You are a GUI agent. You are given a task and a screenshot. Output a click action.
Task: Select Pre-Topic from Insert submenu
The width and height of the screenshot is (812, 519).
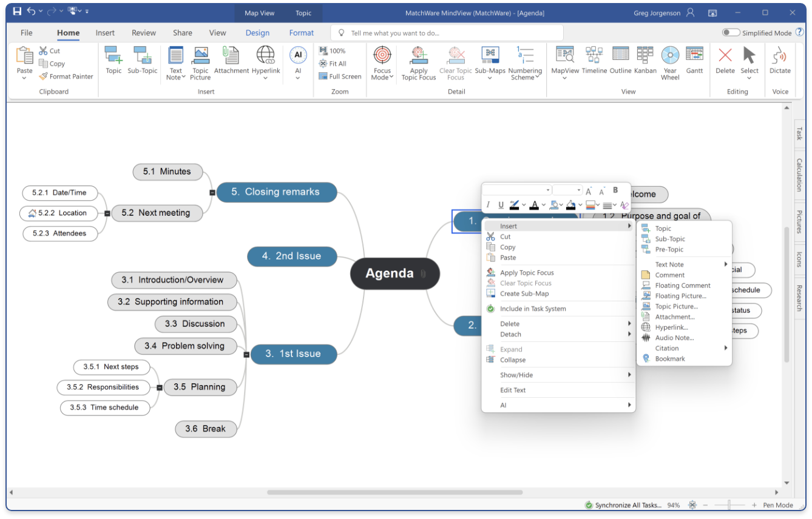[x=669, y=249]
